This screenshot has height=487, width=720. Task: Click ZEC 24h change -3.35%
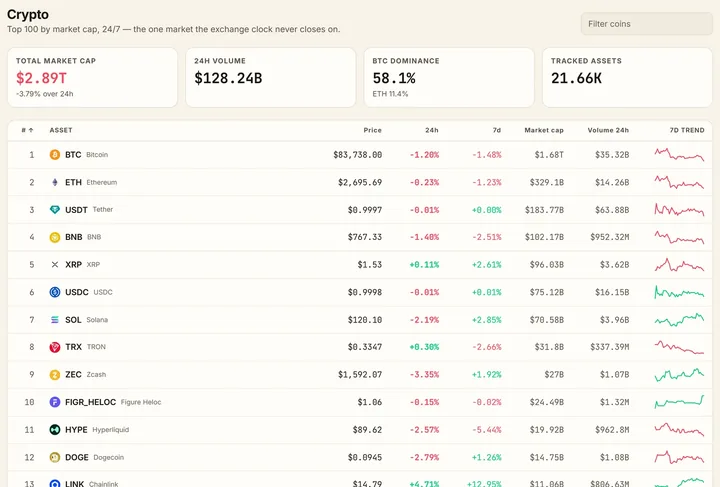click(x=424, y=375)
